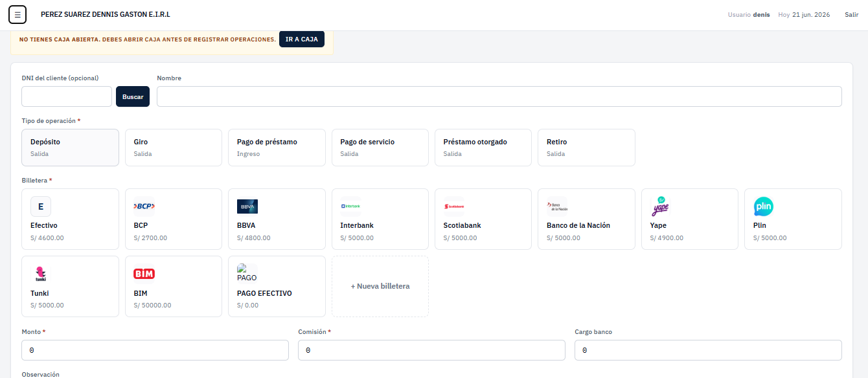Image resolution: width=868 pixels, height=378 pixels.
Task: Add a new wallet with Nueva billetera
Action: (x=380, y=286)
